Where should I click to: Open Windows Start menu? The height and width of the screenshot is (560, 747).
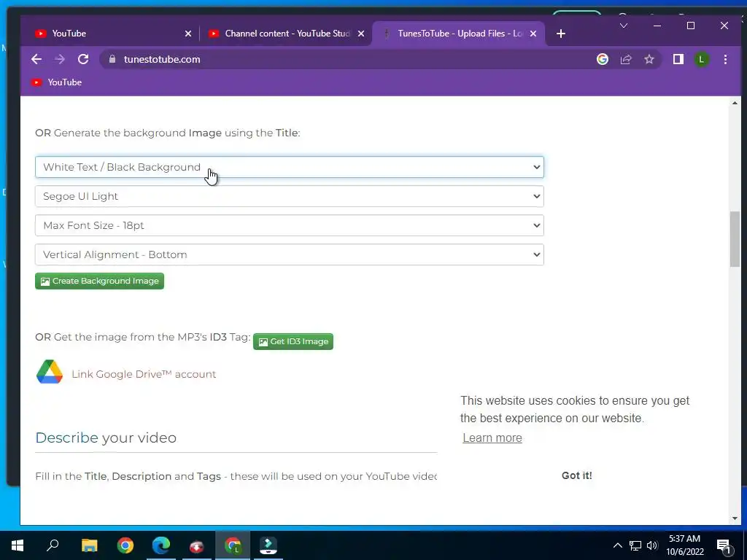pyautogui.click(x=18, y=545)
